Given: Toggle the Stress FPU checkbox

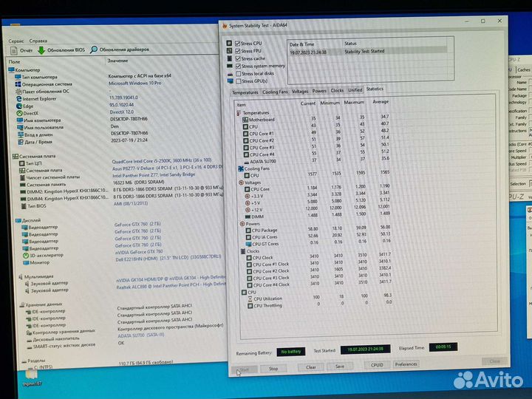Looking at the screenshot, I should click(x=237, y=51).
